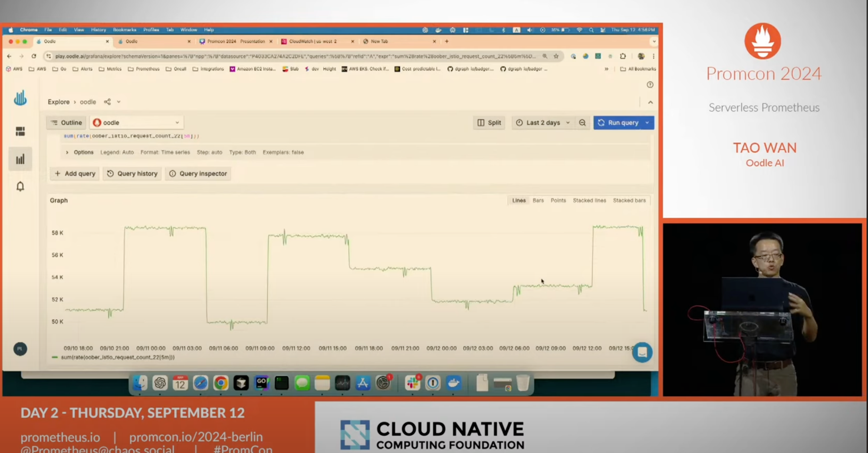Screen dimensions: 868x453
Task: Bookmark this page with the star icon
Action: 556,56
